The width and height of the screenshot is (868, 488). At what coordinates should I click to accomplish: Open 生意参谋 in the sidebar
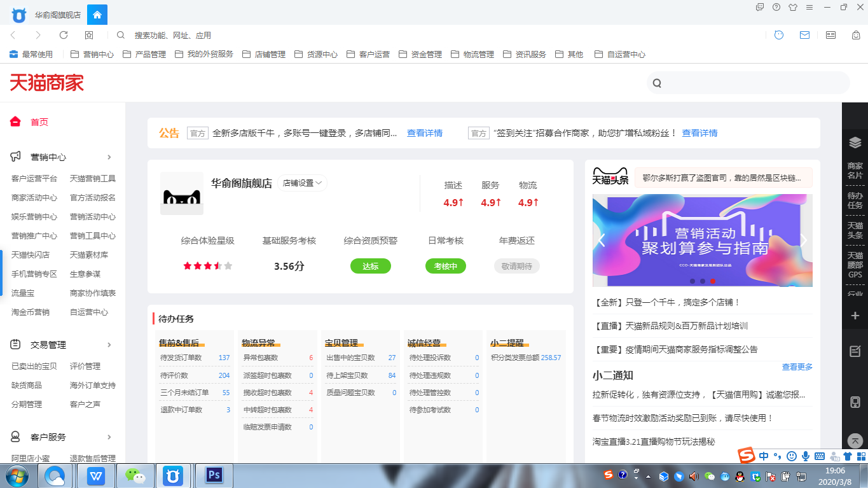[85, 274]
